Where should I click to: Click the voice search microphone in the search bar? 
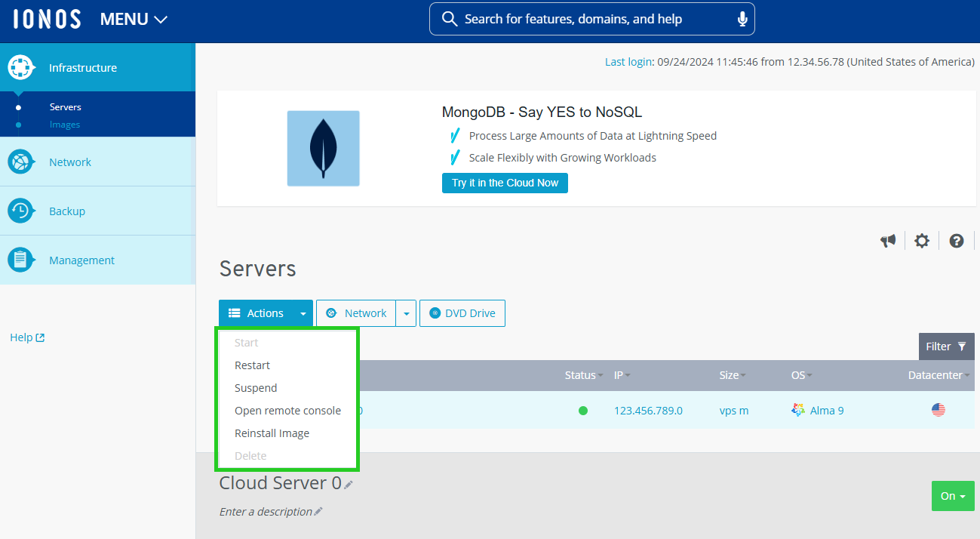(742, 18)
